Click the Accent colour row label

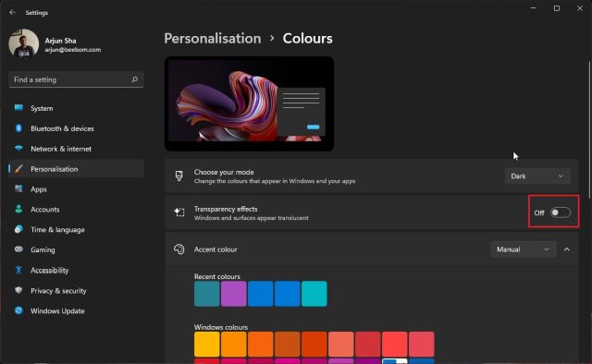coord(216,249)
